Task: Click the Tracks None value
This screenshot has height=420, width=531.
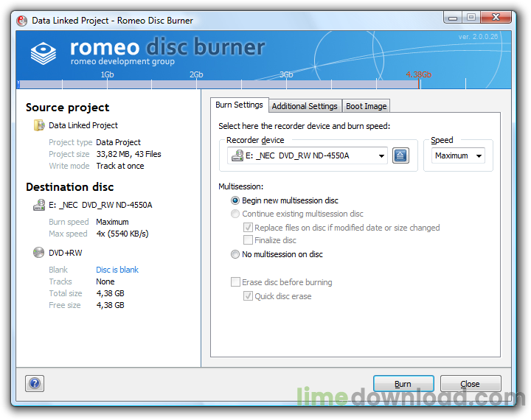Action: (105, 281)
